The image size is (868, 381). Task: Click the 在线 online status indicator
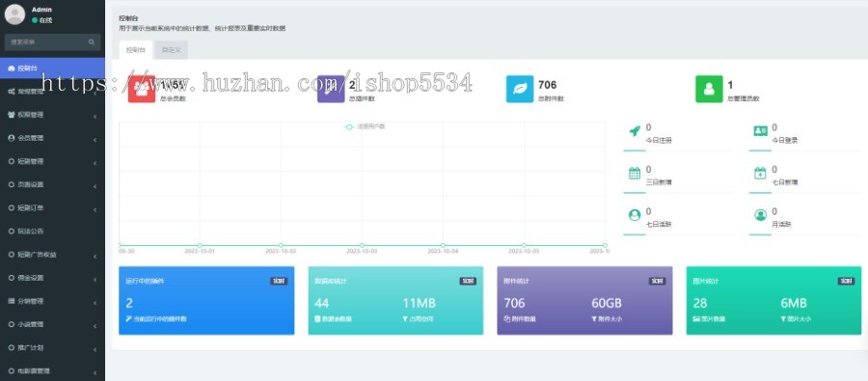click(42, 20)
